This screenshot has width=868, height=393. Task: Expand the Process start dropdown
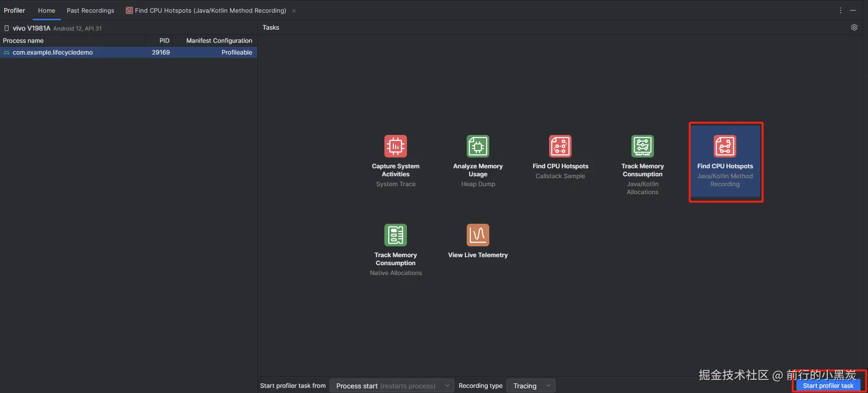pos(392,386)
